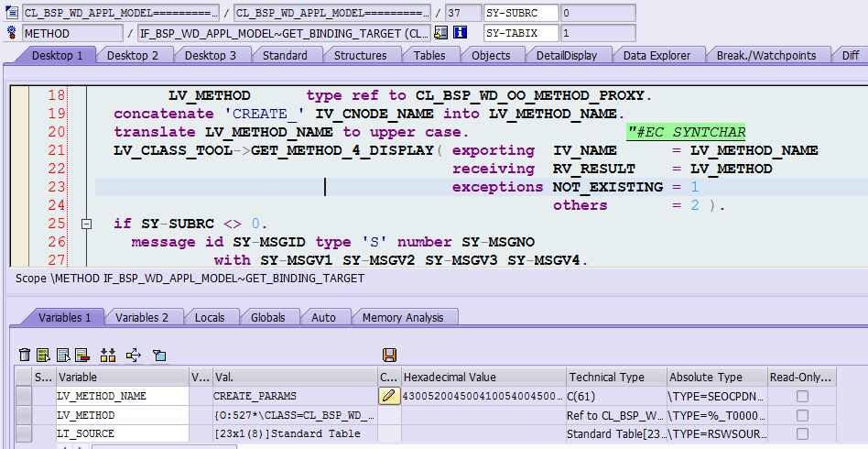The height and width of the screenshot is (449, 868).
Task: Toggle Read-Only checkbox for LT_SOURCE
Action: click(x=801, y=433)
